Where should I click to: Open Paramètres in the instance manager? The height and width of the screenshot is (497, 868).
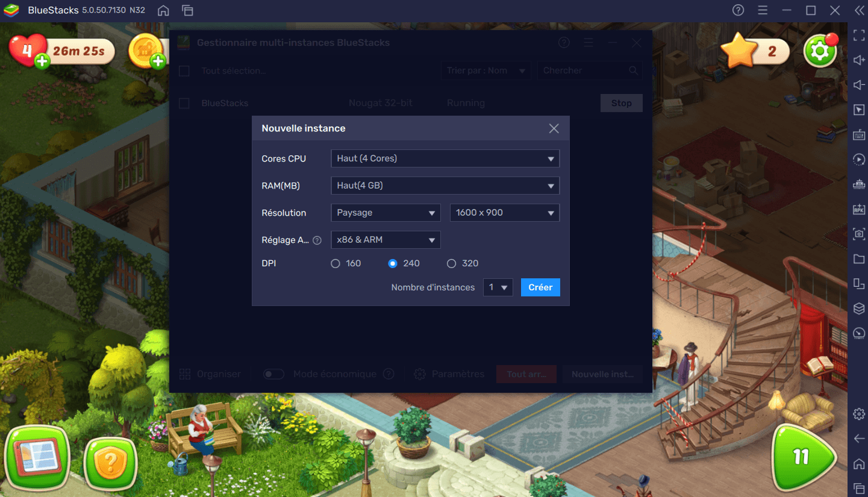point(449,374)
